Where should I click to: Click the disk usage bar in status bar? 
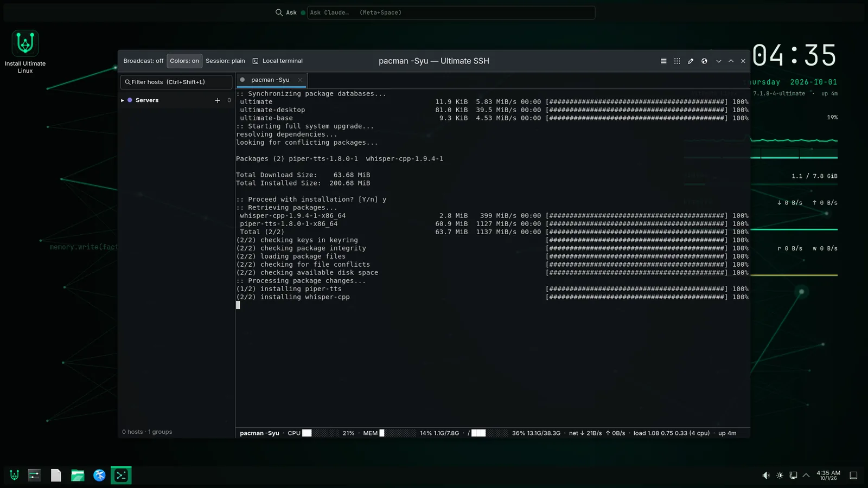click(490, 433)
